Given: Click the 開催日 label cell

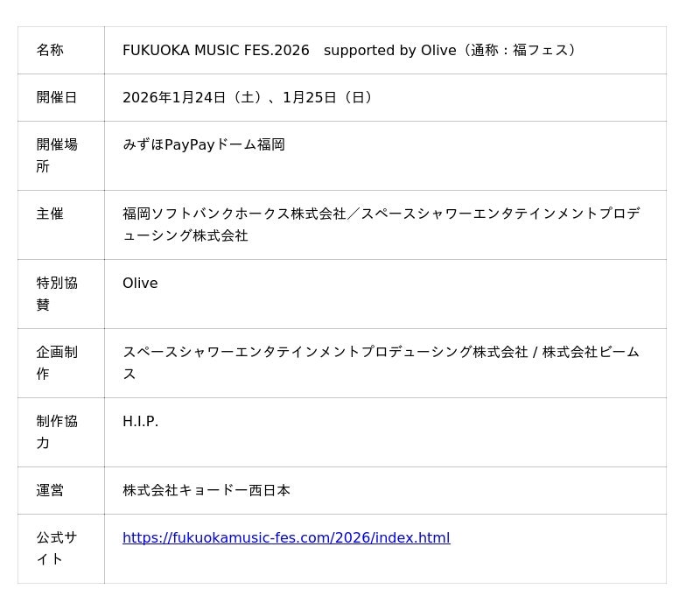Looking at the screenshot, I should (57, 97).
